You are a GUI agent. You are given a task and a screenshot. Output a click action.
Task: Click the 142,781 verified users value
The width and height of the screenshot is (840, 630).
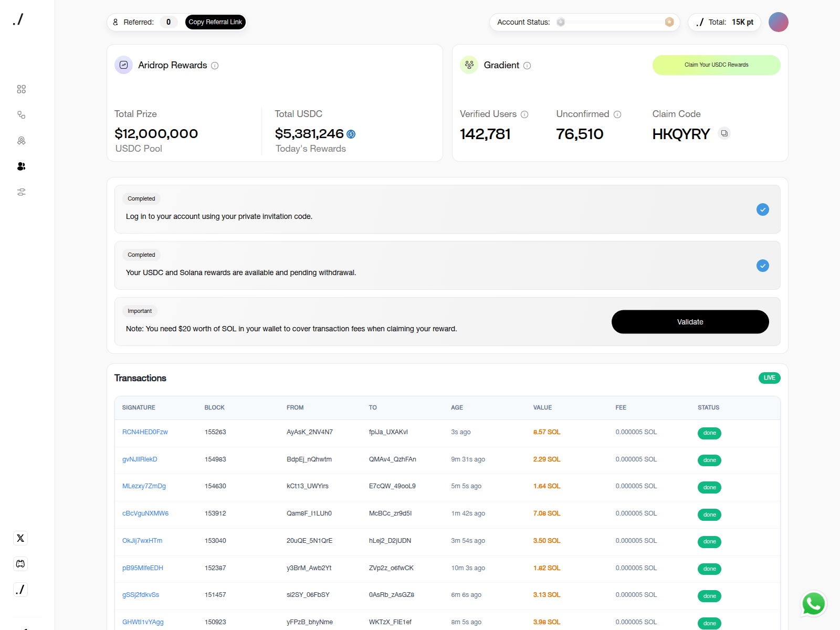pyautogui.click(x=485, y=134)
